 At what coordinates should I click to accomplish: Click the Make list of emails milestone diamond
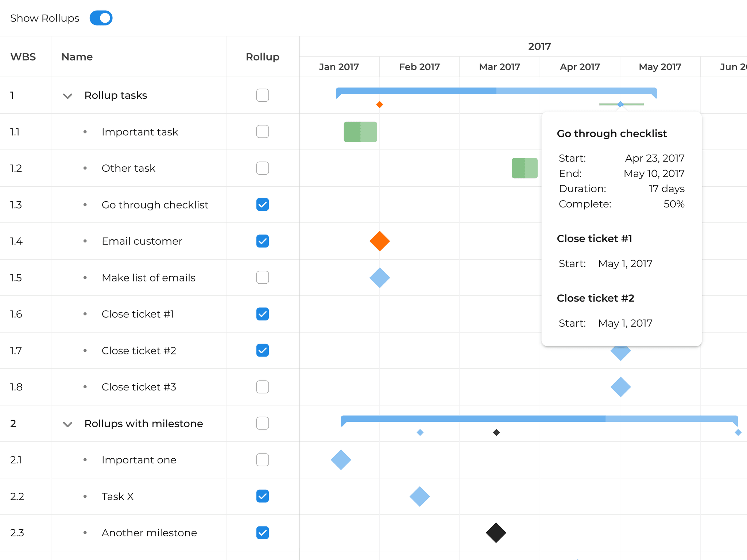379,277
